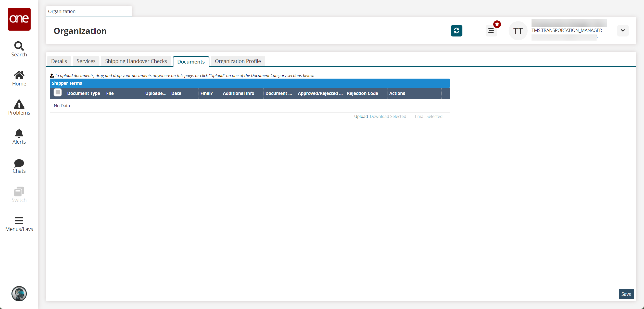
Task: Click Download Selected link
Action: point(388,116)
